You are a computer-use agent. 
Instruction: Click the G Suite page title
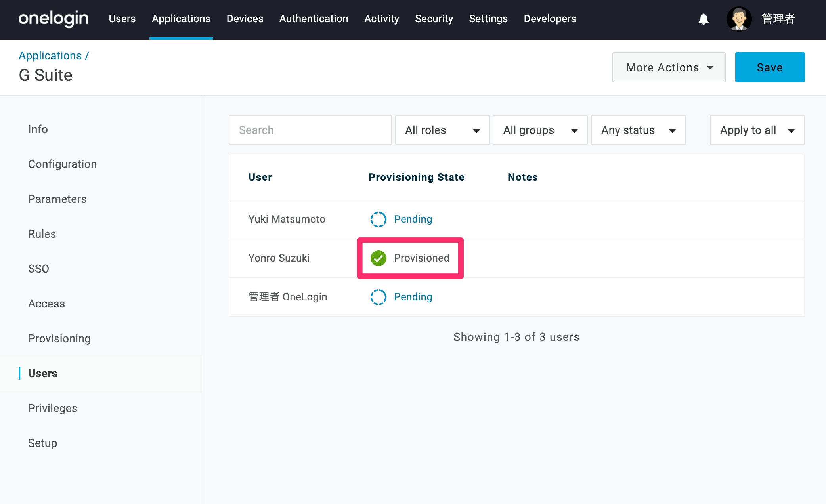(46, 75)
